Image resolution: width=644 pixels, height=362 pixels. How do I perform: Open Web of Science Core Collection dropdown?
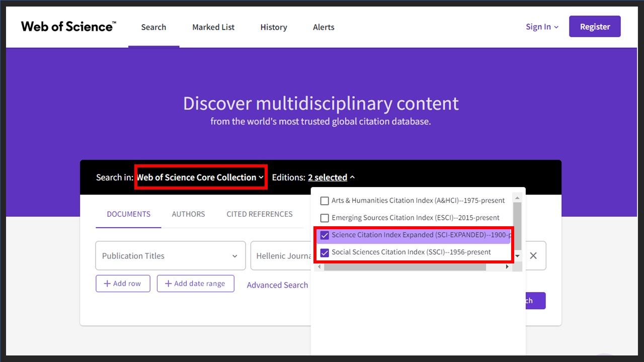pos(200,177)
